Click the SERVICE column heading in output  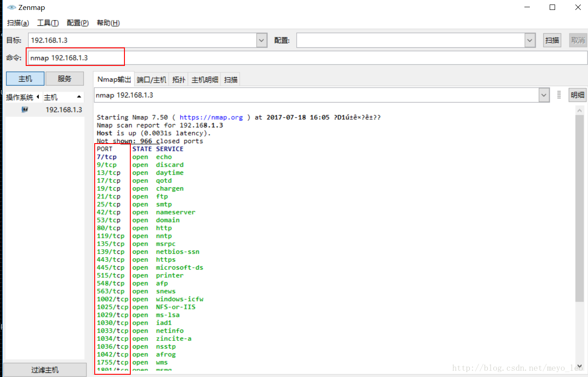170,149
